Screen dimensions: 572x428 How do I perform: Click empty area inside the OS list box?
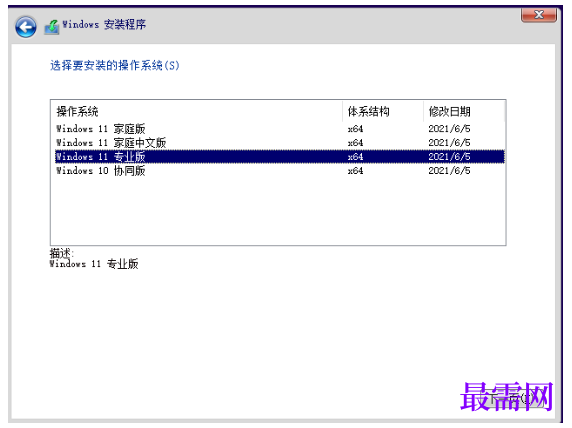278,212
